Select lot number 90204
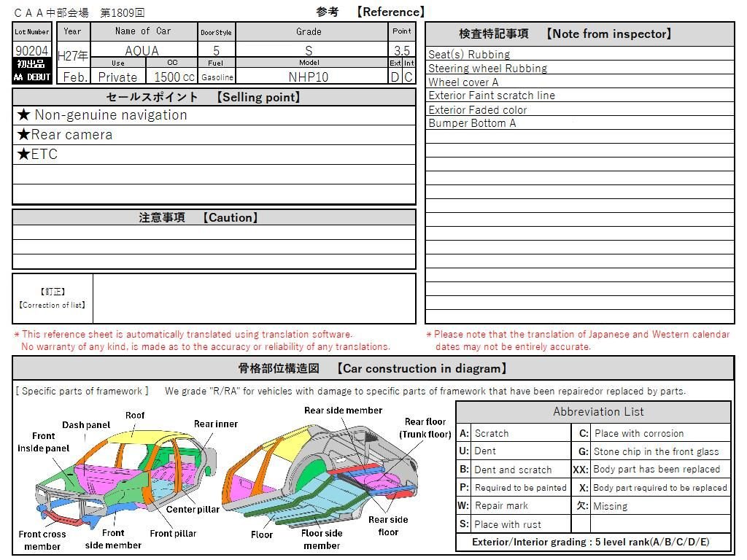 (32, 50)
